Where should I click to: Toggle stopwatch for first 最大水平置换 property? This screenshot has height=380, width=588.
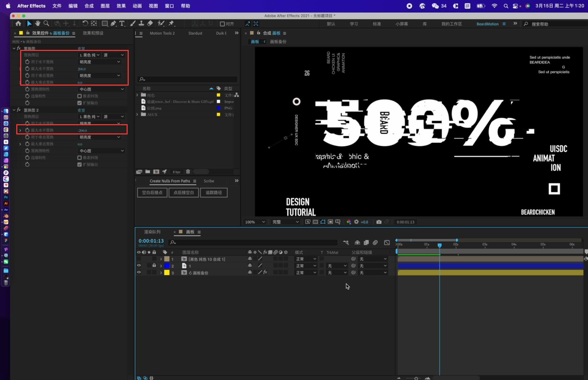click(x=27, y=69)
